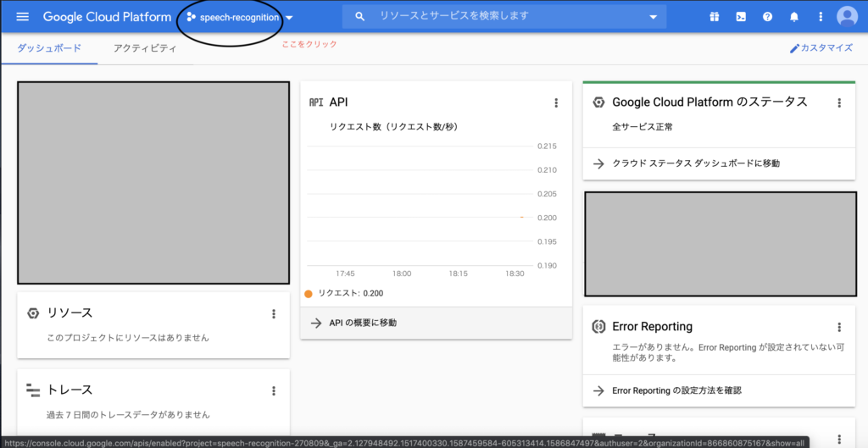This screenshot has width=868, height=448.
Task: Open Google Cloud Platform のステータス card menu
Action: [839, 102]
